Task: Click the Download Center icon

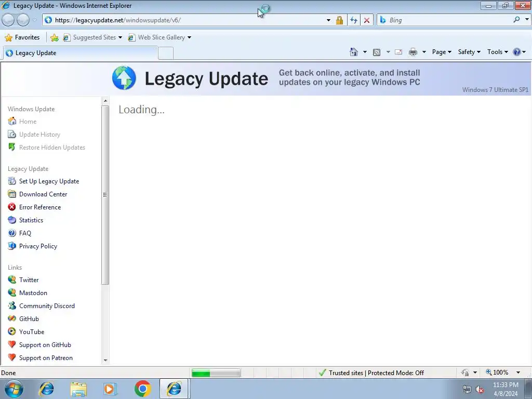Action: [12, 194]
